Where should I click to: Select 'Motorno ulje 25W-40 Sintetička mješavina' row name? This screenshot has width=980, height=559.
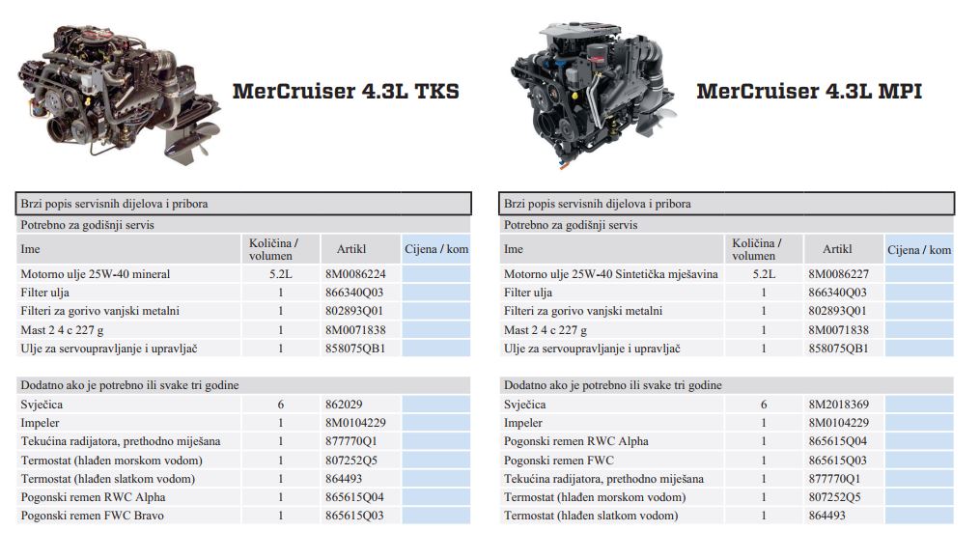click(x=610, y=274)
